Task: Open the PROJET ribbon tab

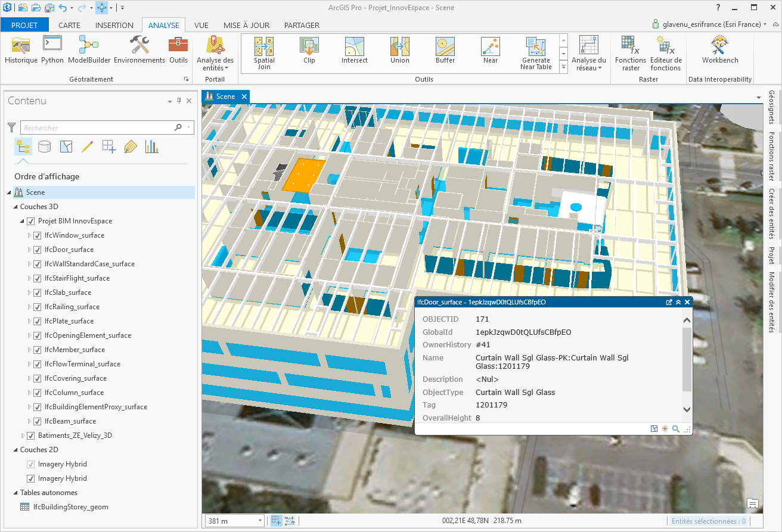Action: click(x=24, y=25)
